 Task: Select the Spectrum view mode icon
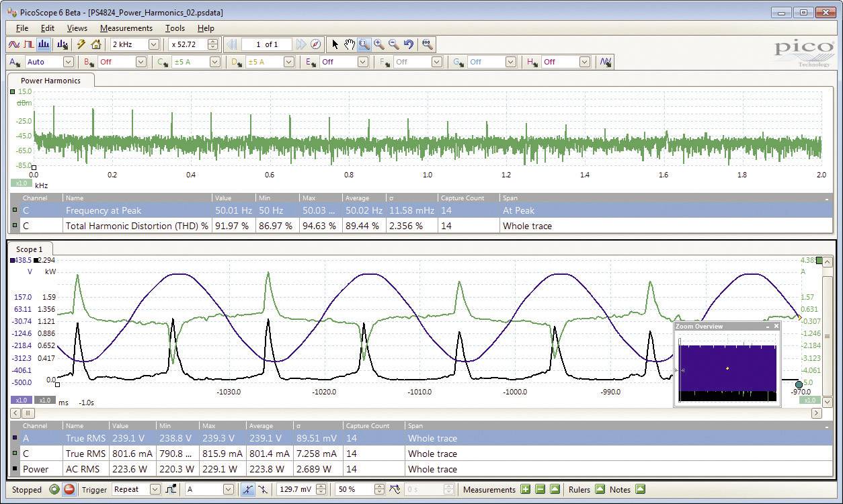tap(44, 44)
